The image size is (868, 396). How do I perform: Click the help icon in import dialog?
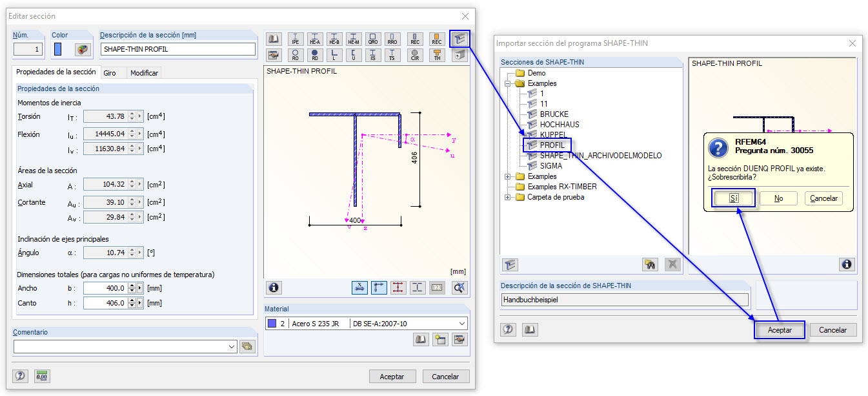[509, 329]
